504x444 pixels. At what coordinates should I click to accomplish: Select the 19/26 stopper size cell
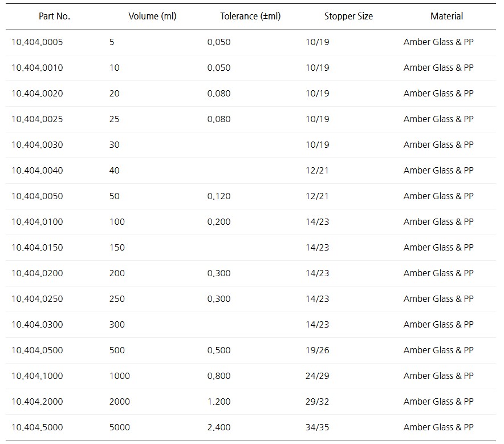click(317, 350)
